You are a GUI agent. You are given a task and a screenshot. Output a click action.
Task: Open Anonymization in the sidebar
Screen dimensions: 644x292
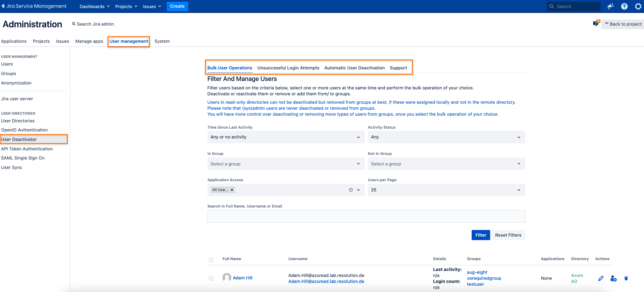tap(16, 83)
